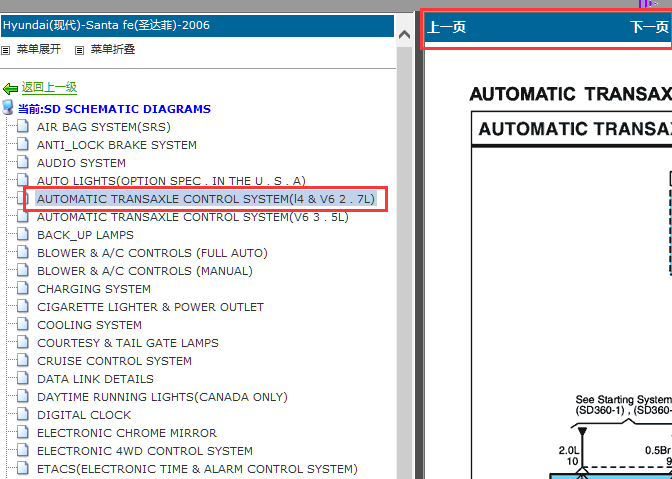Click document icon next to ELECTRONIC CHROME MIRROR
The image size is (672, 479).
point(23,432)
